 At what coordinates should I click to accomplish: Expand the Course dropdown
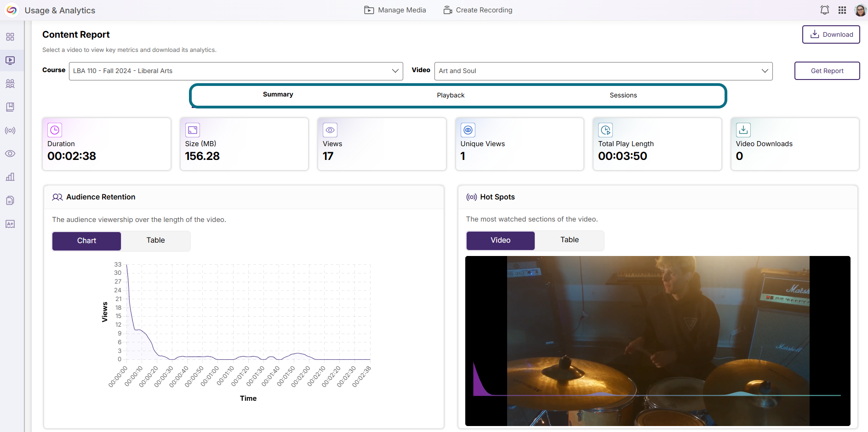236,71
